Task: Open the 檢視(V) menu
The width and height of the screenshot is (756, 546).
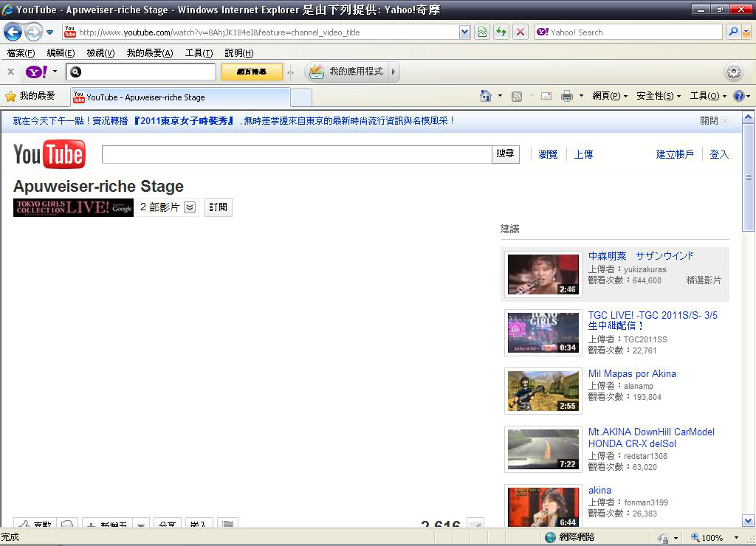Action: pyautogui.click(x=100, y=53)
